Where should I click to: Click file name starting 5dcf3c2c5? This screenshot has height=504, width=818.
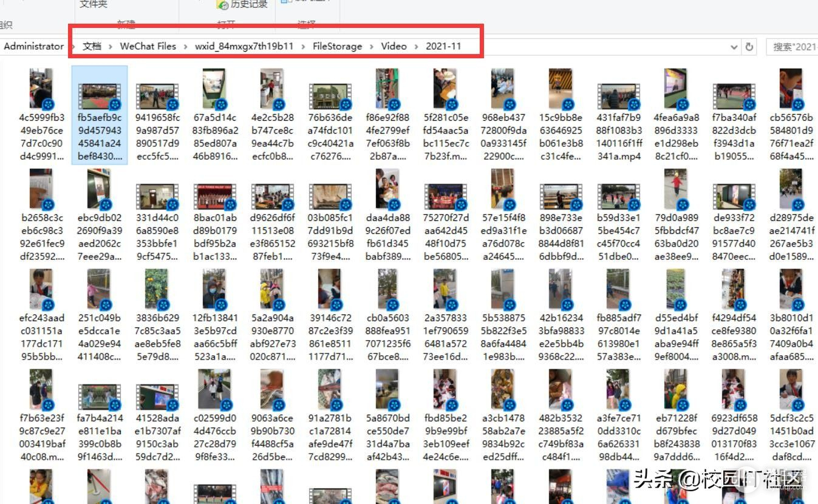tap(791, 437)
